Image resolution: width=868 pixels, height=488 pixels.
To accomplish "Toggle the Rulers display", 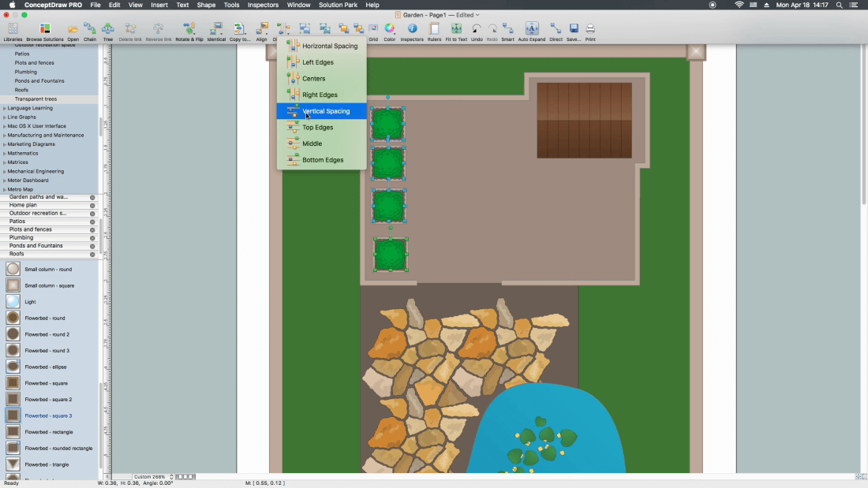I will 434,31.
